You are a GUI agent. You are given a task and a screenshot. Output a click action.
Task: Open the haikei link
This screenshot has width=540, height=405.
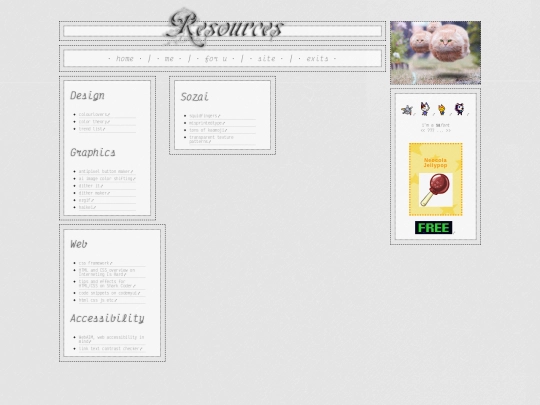coord(87,207)
